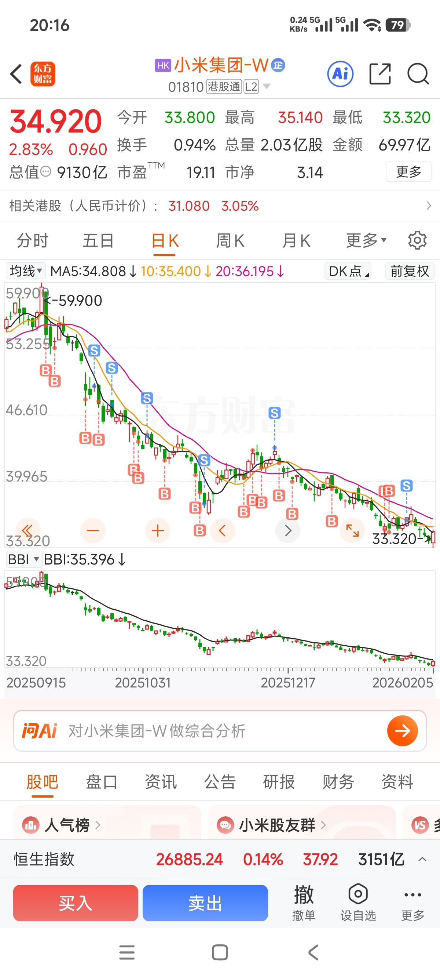The width and height of the screenshot is (440, 980).
Task: Switch to 周K chart tab
Action: coord(230,240)
